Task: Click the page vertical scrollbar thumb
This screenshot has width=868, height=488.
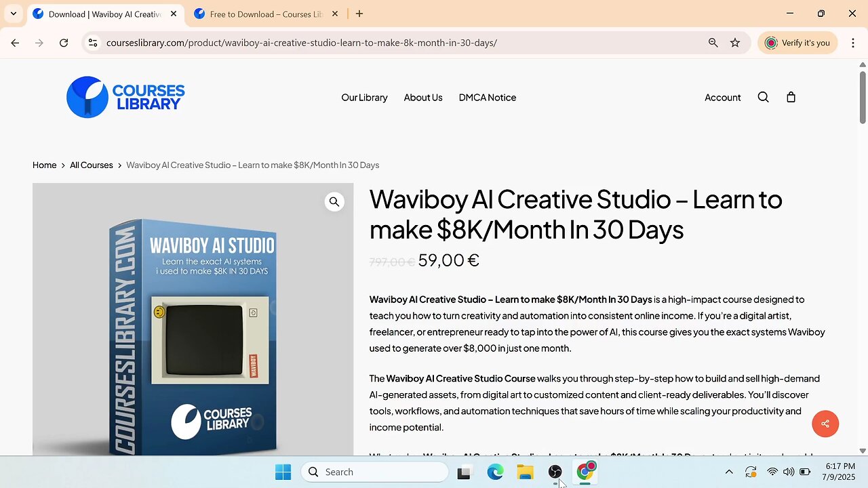Action: [x=863, y=97]
